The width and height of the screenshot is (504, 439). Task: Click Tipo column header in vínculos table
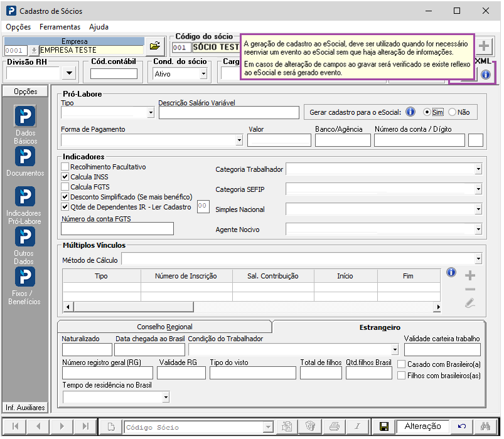(x=101, y=276)
